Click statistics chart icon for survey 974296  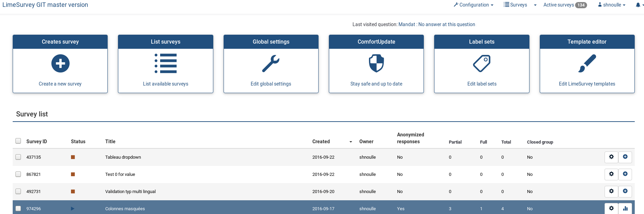pos(625,209)
